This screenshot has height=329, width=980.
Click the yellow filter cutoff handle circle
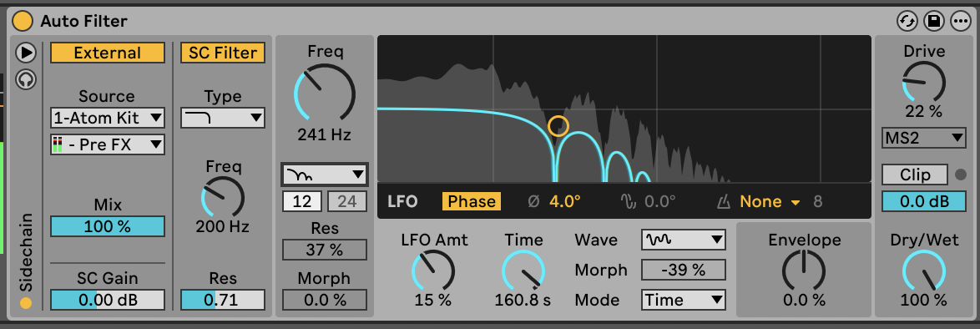(x=558, y=126)
